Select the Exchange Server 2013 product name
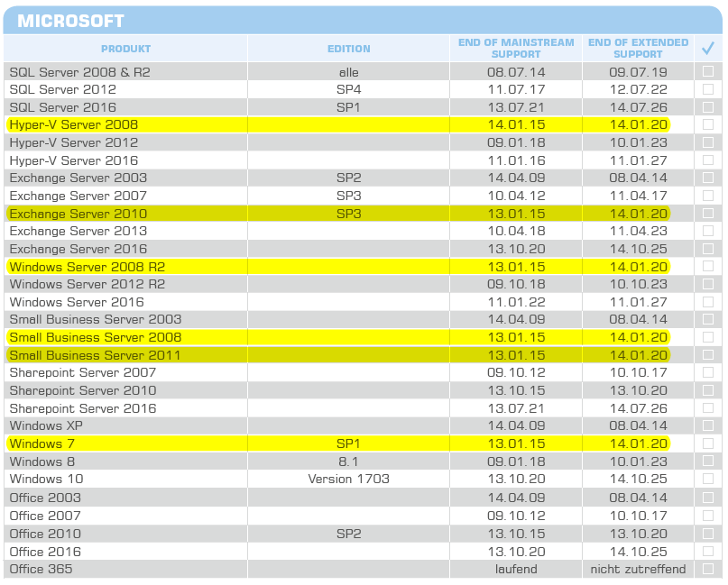The image size is (728, 585). coord(78,231)
